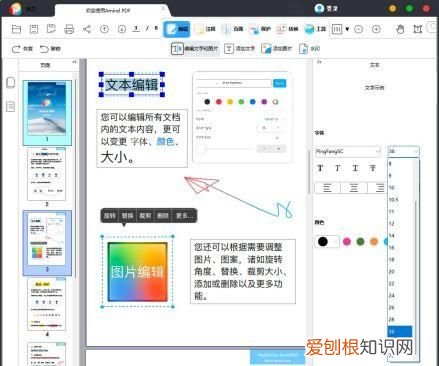Click 裁剪 in the image popup toolbar
This screenshot has width=439, height=366.
(x=145, y=216)
